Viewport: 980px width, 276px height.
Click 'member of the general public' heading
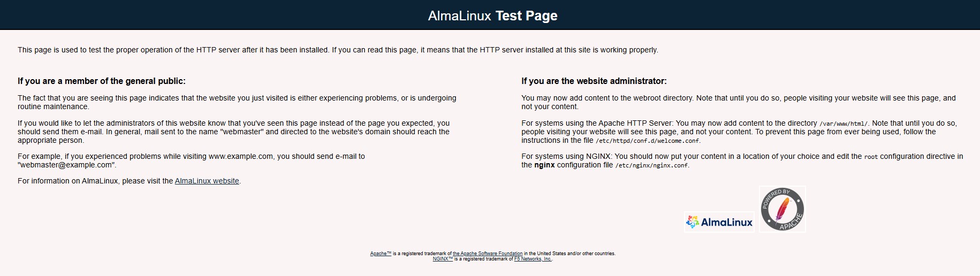pyautogui.click(x=102, y=81)
